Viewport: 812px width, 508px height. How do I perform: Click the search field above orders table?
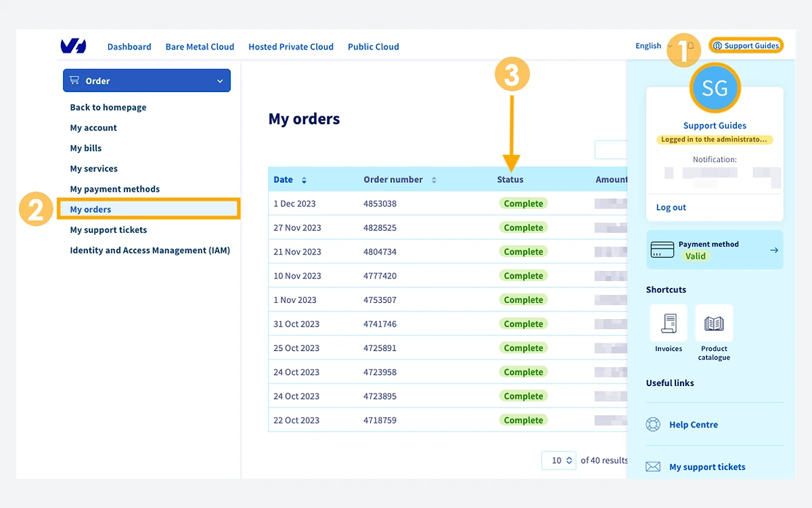click(611, 150)
